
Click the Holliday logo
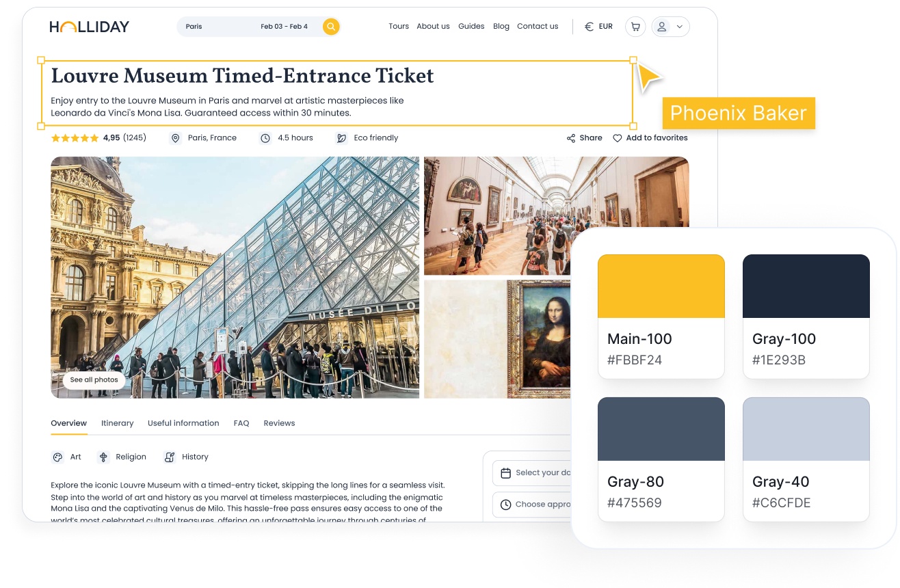click(89, 27)
